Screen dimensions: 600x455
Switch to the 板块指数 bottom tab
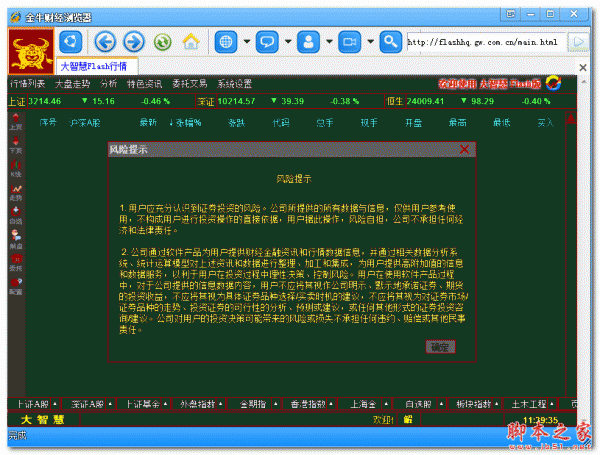tap(474, 404)
